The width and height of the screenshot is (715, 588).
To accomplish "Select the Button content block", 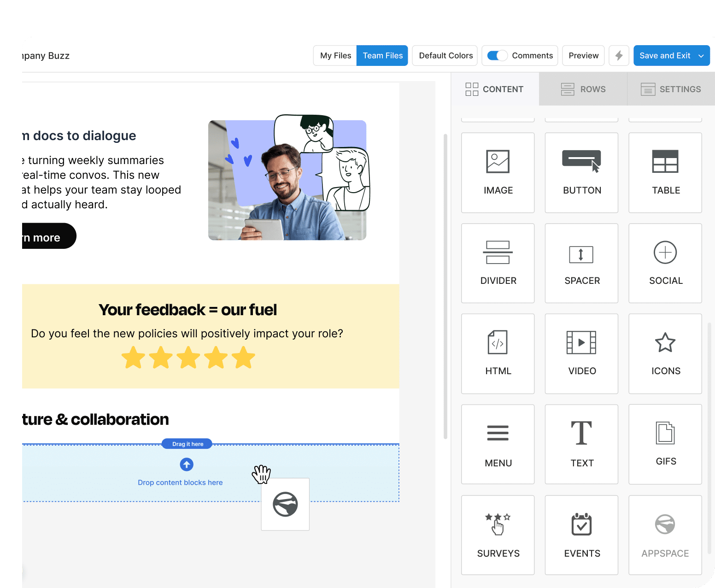I will pyautogui.click(x=581, y=173).
